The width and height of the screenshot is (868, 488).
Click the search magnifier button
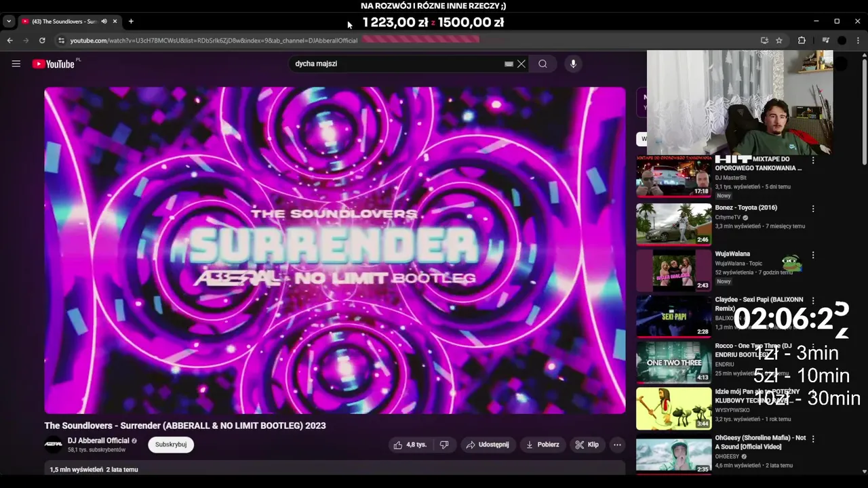click(x=542, y=64)
